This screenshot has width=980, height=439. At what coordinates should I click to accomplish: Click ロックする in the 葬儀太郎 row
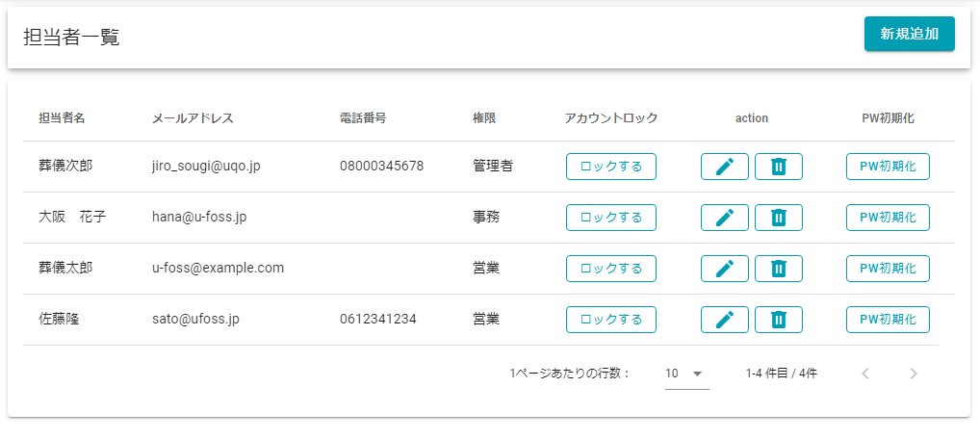(x=611, y=269)
